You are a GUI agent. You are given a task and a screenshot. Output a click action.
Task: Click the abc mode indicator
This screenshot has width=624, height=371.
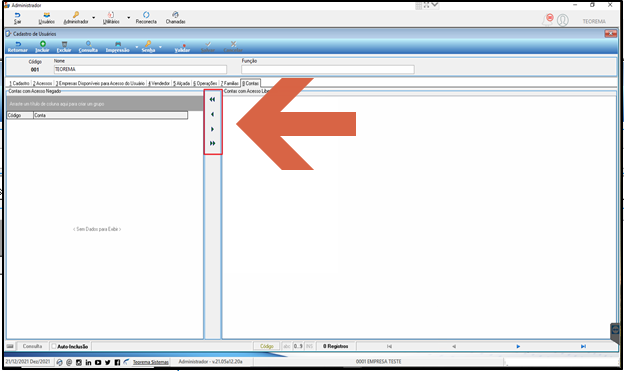pyautogui.click(x=287, y=346)
